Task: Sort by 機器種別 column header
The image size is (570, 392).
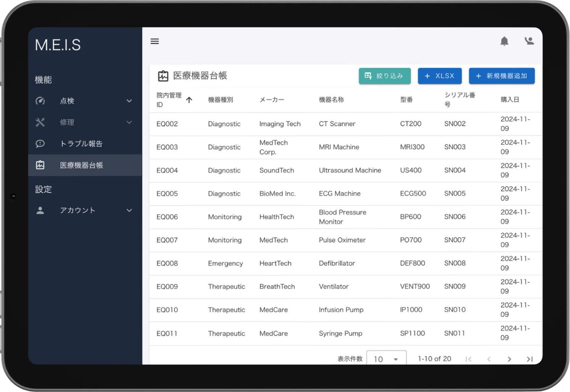Action: coord(221,100)
